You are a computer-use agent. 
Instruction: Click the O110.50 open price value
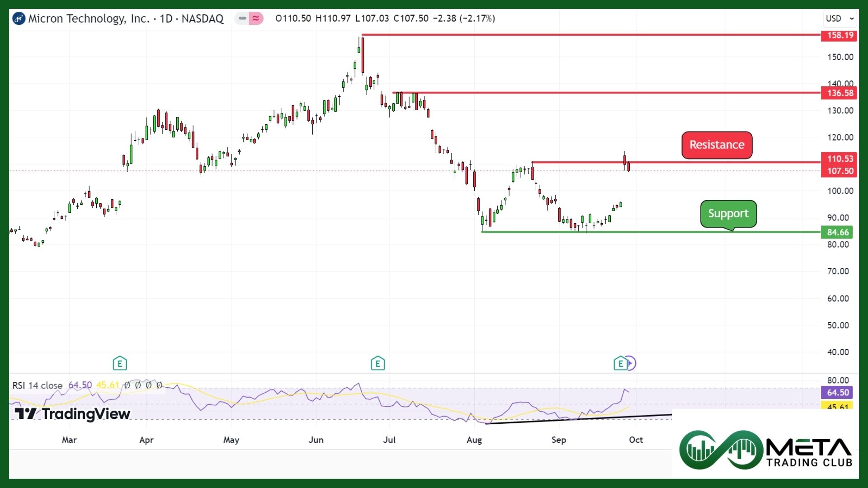pyautogui.click(x=293, y=19)
